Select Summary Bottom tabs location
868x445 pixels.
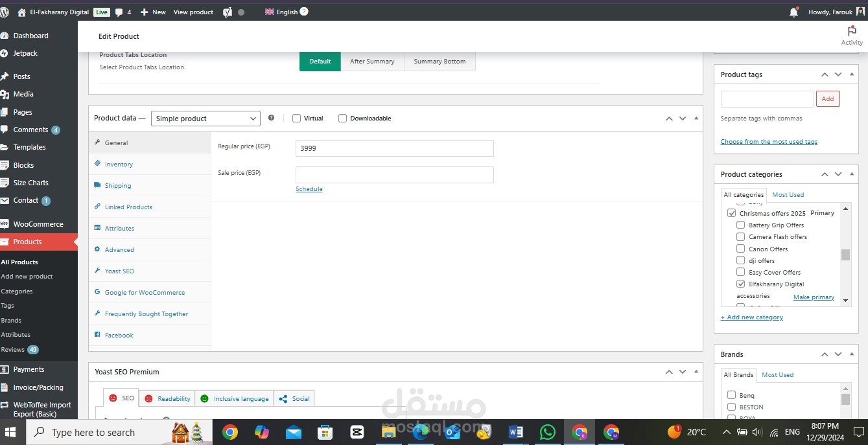point(440,62)
